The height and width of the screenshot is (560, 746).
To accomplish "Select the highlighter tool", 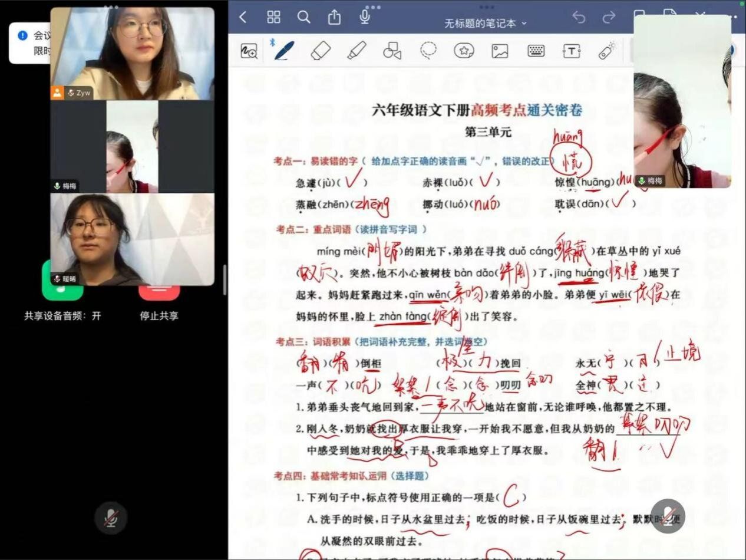I will 357,51.
